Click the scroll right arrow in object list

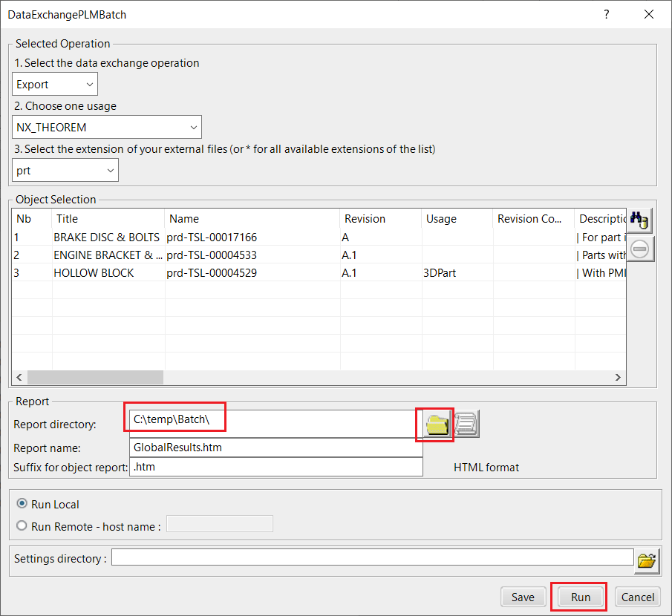point(618,378)
